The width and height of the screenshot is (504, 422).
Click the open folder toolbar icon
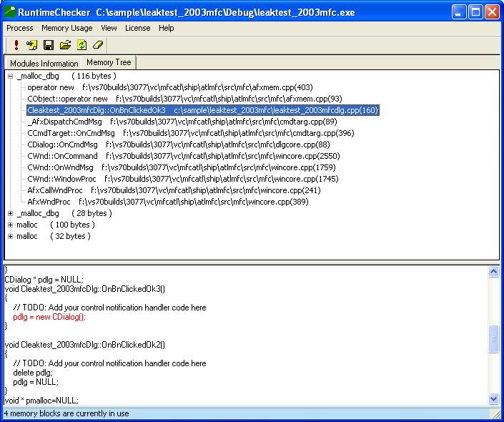(x=65, y=45)
